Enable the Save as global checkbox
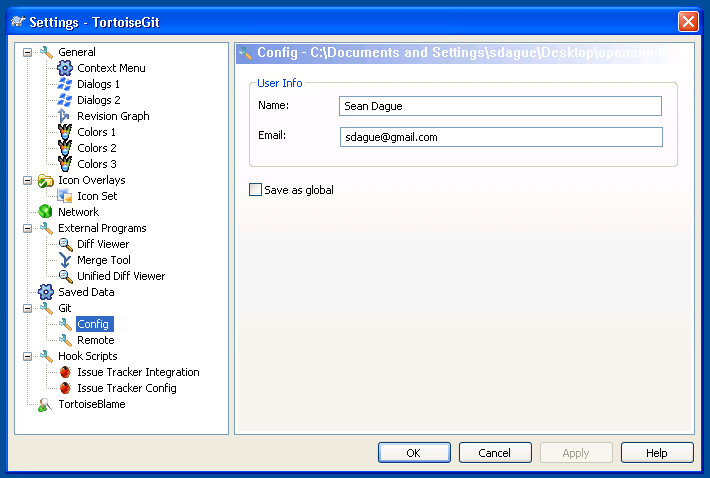710x478 pixels. click(x=255, y=190)
